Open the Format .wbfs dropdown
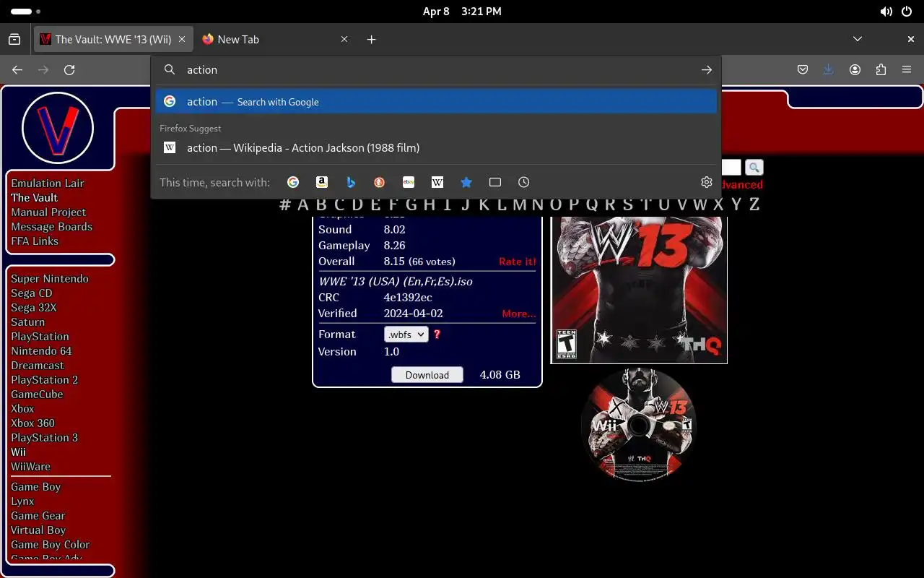Viewport: 924px width, 578px height. coord(406,335)
